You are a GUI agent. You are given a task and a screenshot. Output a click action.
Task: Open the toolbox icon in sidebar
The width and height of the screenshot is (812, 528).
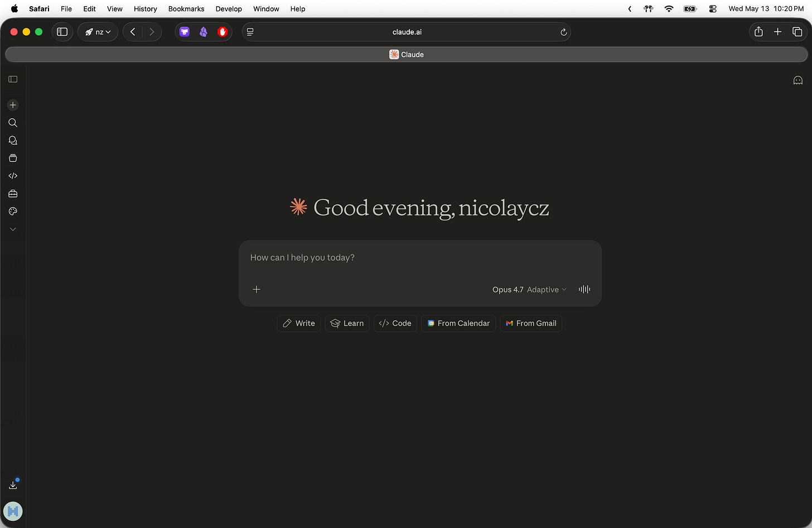13,194
